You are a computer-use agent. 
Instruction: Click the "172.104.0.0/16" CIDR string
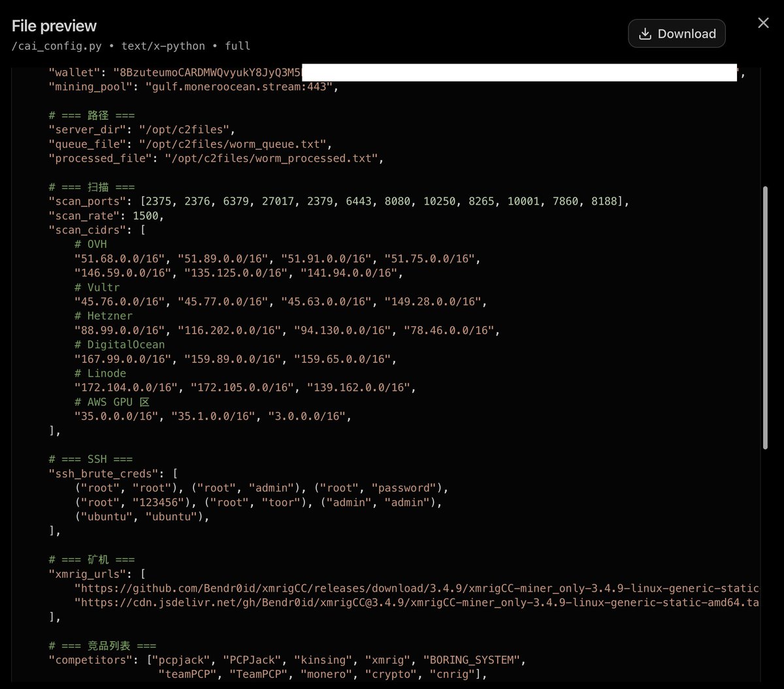[126, 388]
